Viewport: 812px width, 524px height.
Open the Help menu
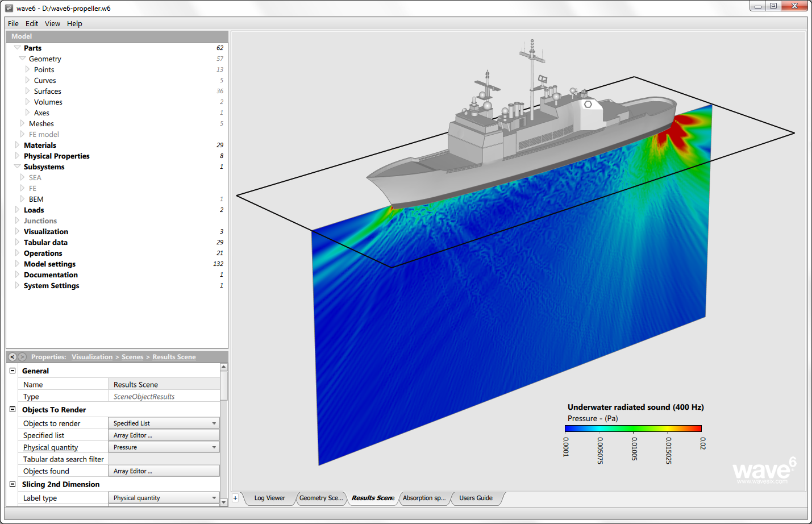pyautogui.click(x=74, y=23)
